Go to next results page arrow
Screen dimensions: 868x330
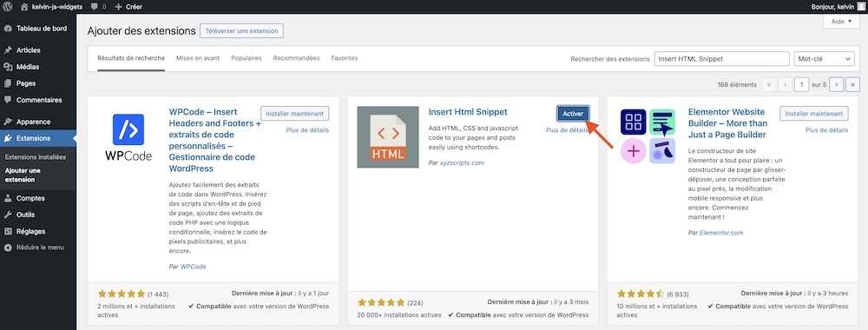click(837, 85)
